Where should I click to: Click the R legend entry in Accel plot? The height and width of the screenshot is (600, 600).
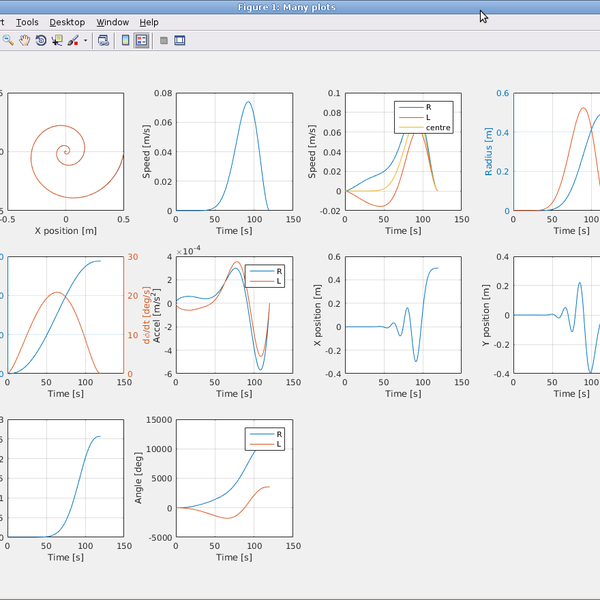point(278,271)
